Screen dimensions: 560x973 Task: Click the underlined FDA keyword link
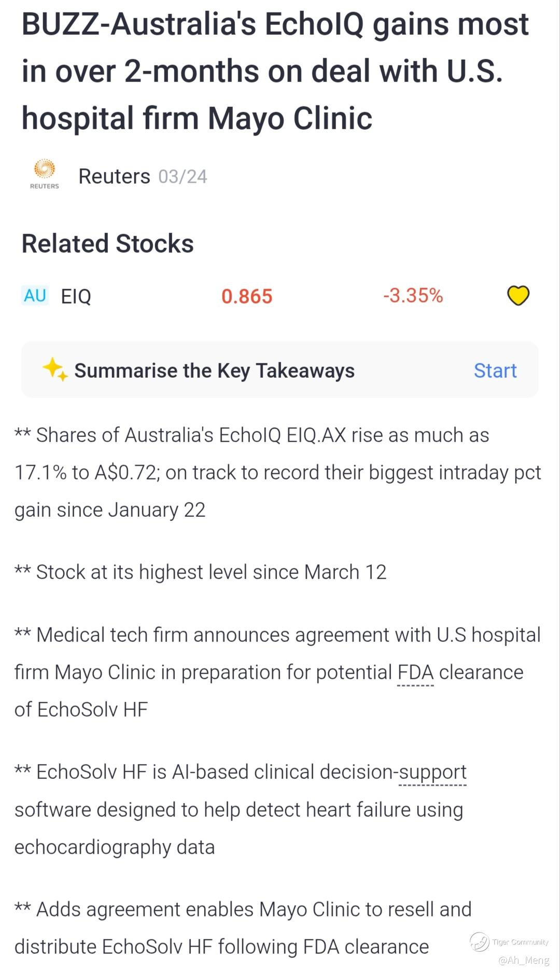[415, 673]
